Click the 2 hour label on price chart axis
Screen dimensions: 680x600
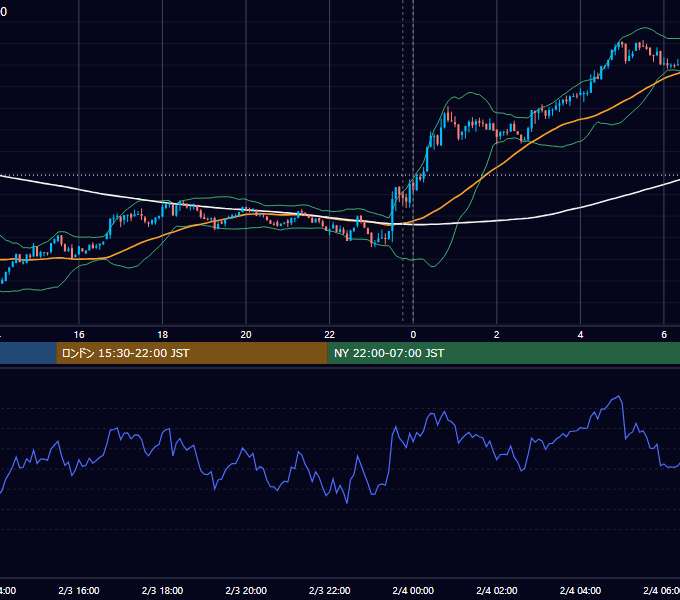497,335
